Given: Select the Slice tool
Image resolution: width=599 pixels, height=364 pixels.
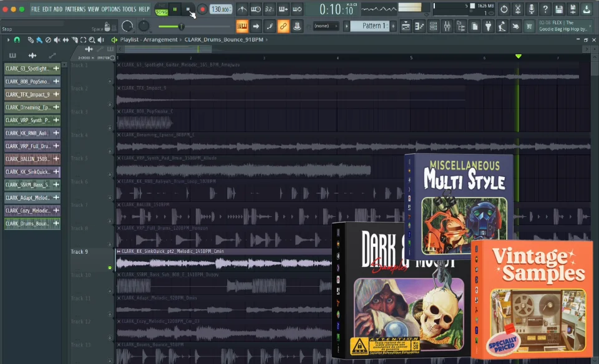Looking at the screenshot, I should [74, 40].
